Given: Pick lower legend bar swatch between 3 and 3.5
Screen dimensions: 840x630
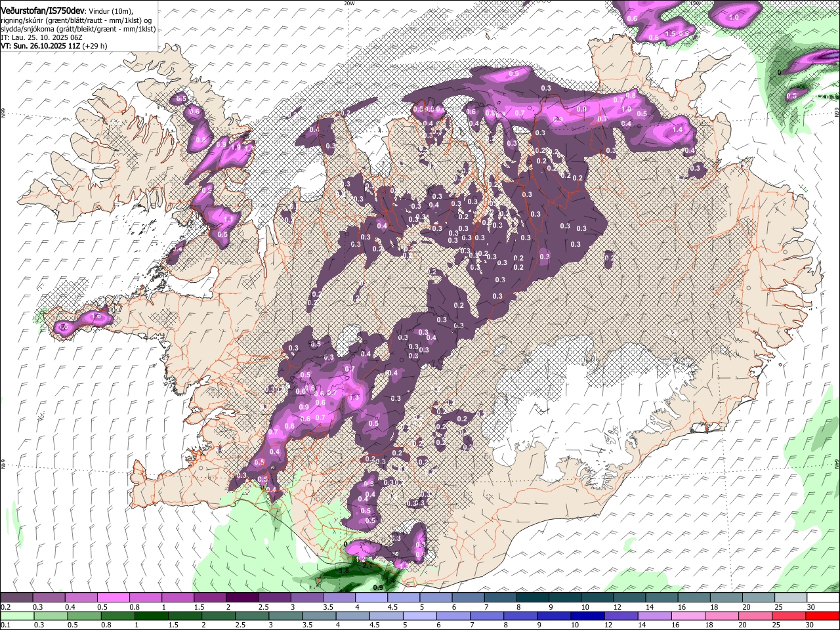Looking at the screenshot, I should tap(285, 616).
